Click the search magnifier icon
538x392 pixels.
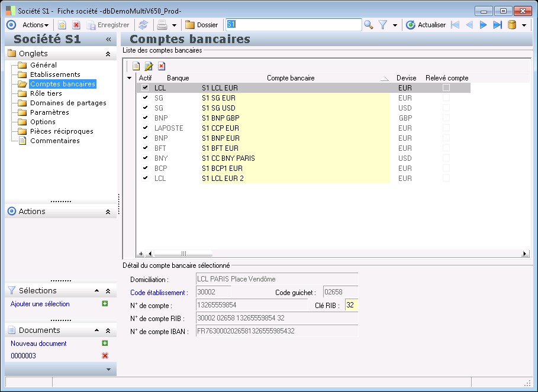point(368,25)
